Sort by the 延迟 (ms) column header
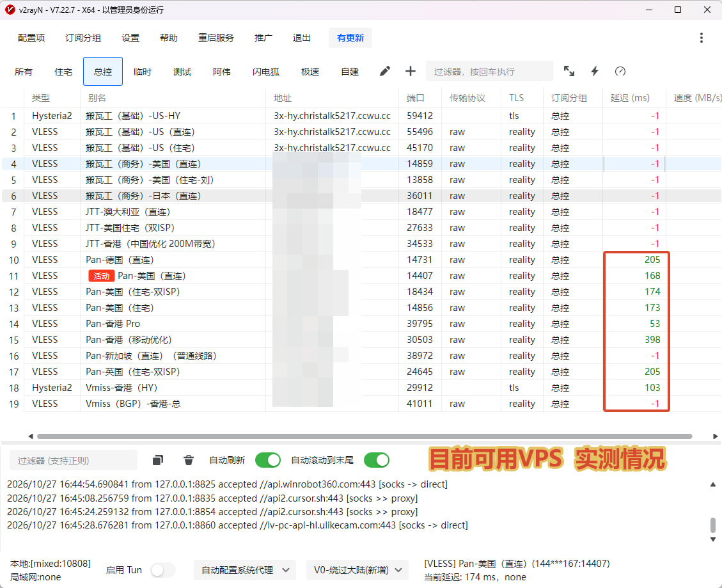Screen dimensions: 722x588 click(634, 98)
